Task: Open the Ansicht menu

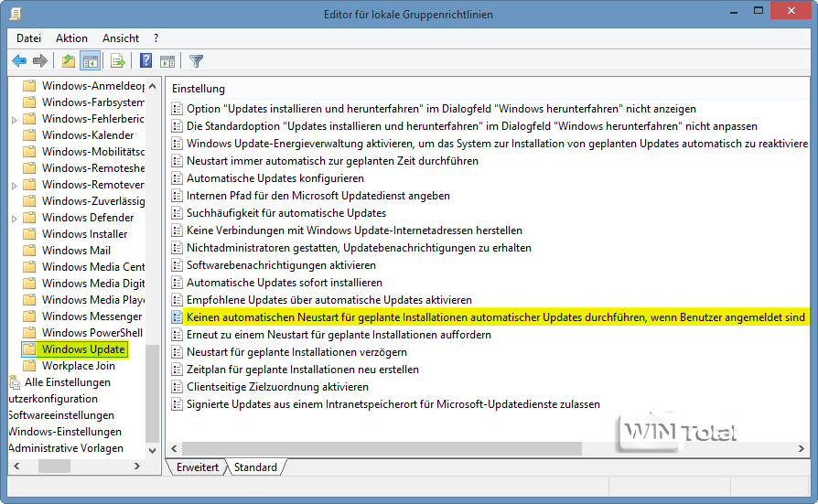Action: (121, 38)
